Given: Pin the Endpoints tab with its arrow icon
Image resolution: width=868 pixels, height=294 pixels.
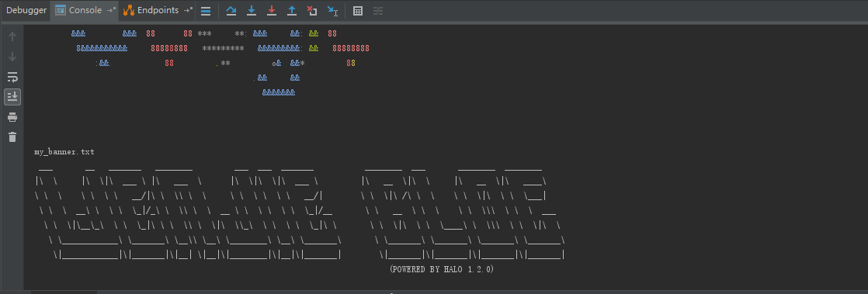Looking at the screenshot, I should point(188,11).
